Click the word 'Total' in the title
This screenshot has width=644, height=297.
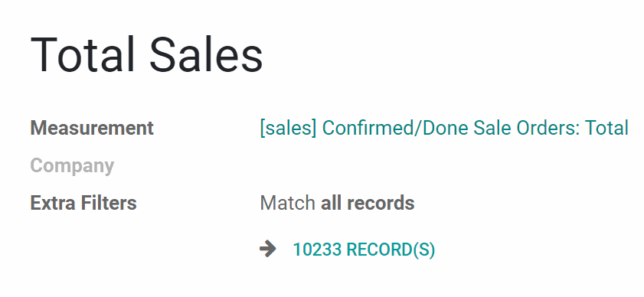[x=83, y=55]
